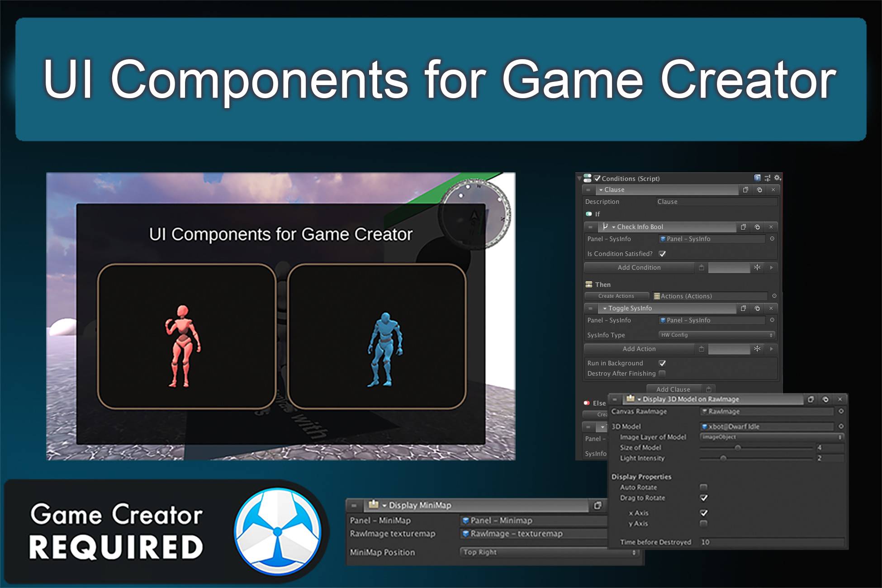
Task: Select the red character model panel
Action: [186, 336]
